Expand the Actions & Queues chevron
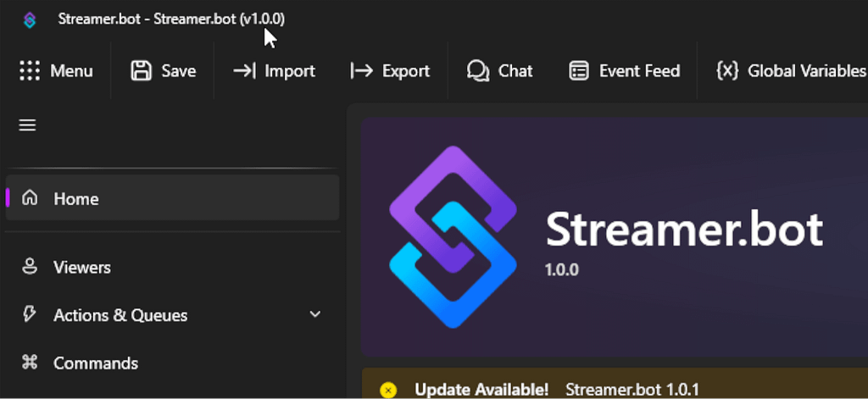 tap(315, 314)
